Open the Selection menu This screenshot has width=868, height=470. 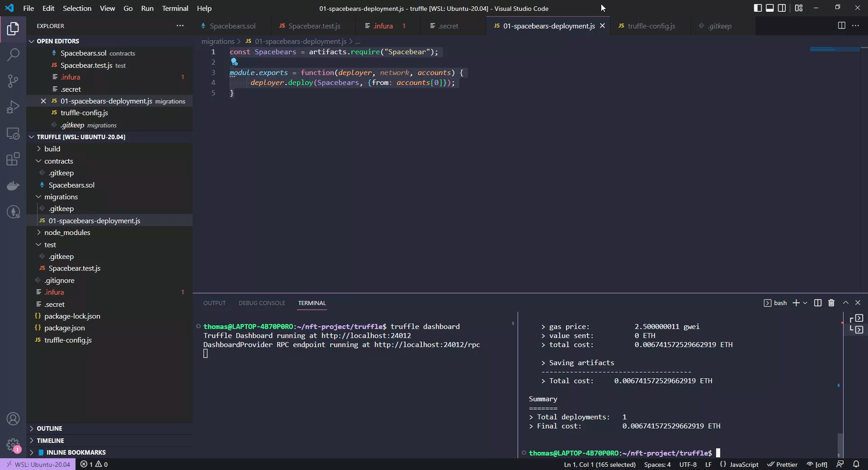pyautogui.click(x=77, y=8)
